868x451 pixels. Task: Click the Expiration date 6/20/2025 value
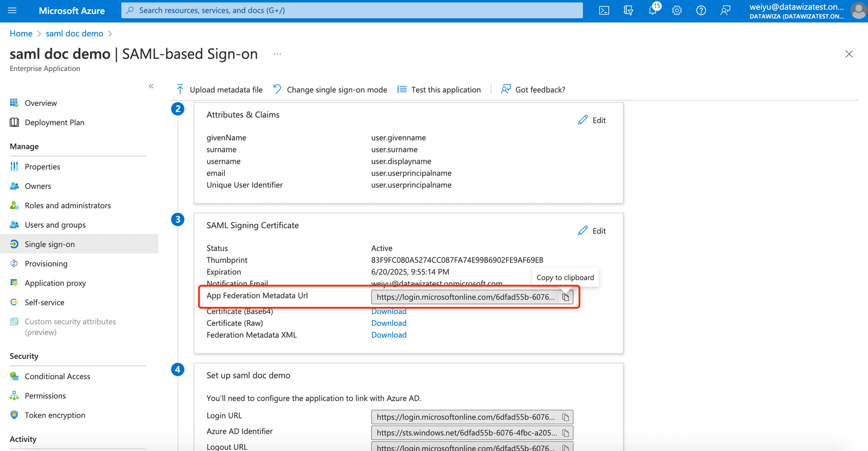410,272
